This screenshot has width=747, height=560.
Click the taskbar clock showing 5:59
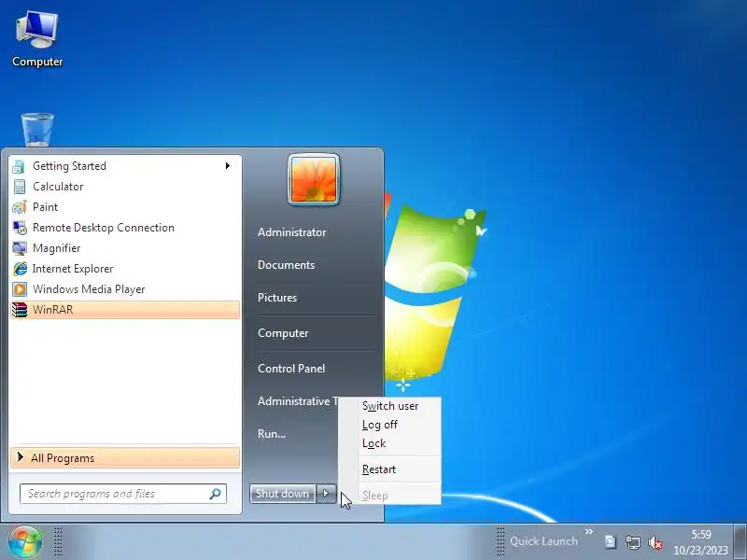(701, 542)
